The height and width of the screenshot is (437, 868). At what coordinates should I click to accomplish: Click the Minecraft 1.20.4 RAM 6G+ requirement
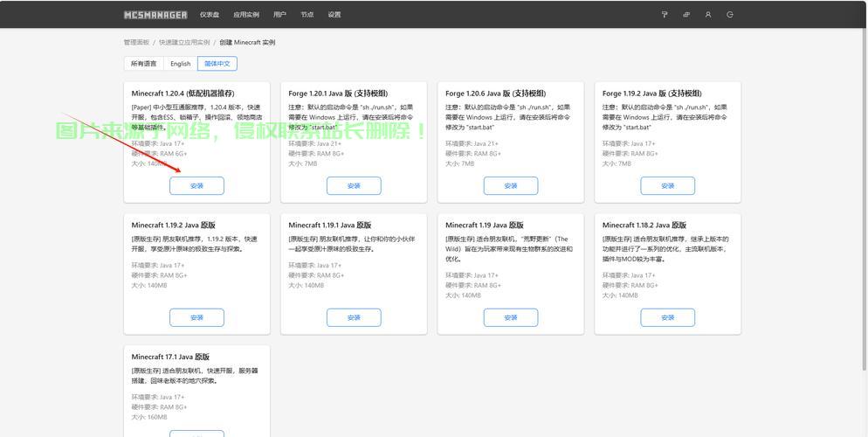(160, 154)
